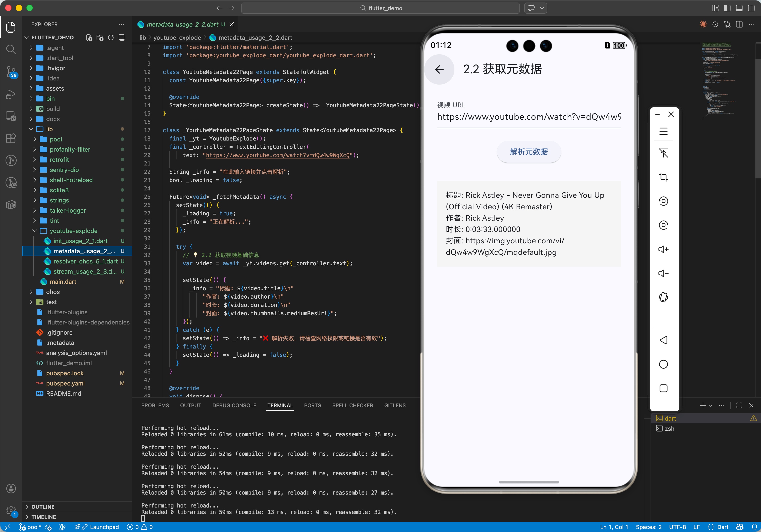Image resolution: width=761 pixels, height=532 pixels.
Task: Open Source Control view with 39 badge
Action: point(11,71)
